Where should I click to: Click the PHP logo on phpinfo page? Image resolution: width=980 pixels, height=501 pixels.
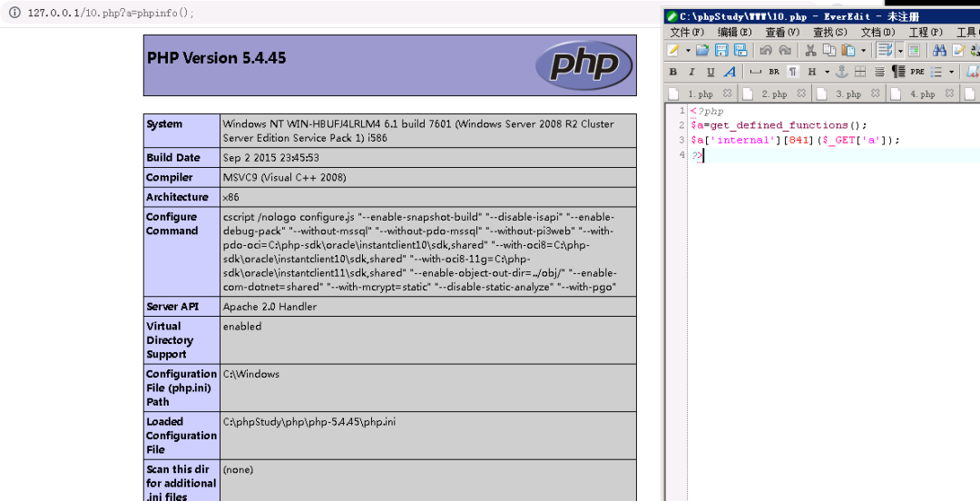coord(583,65)
